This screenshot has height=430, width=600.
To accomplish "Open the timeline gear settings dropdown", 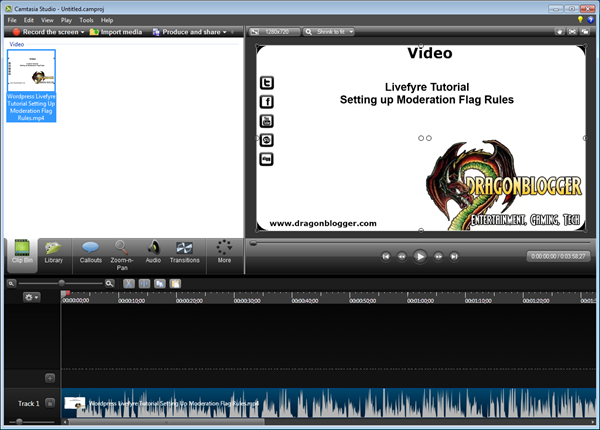I will tap(31, 297).
